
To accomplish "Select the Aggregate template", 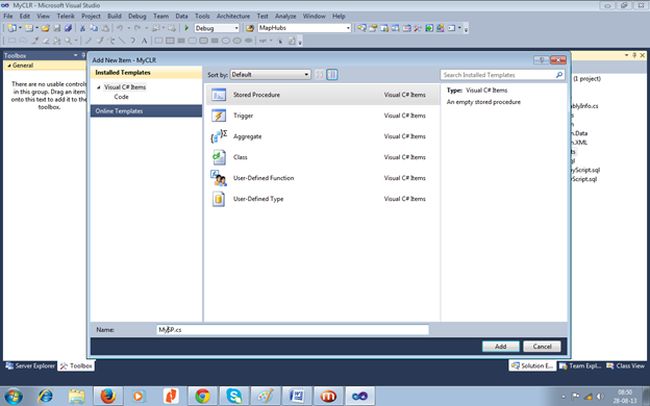I will [x=323, y=136].
